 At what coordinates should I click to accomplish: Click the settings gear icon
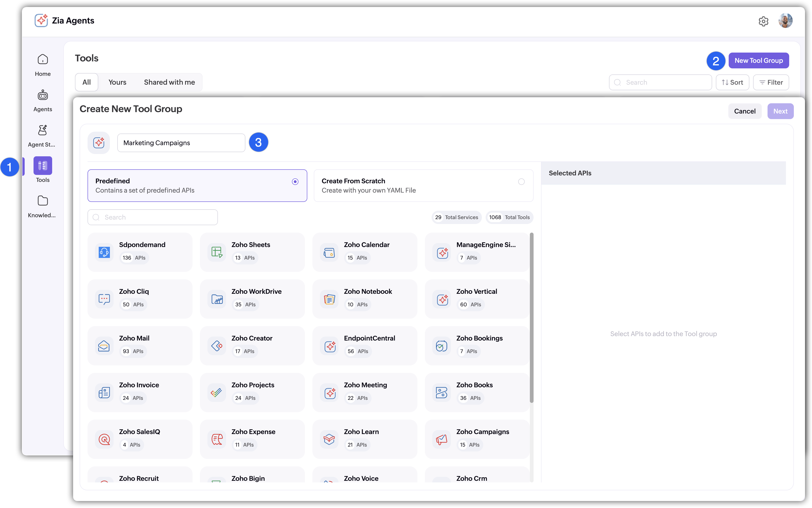click(x=763, y=21)
